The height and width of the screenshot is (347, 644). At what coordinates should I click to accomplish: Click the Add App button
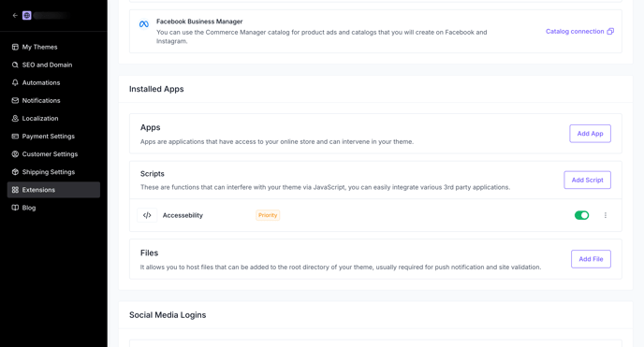click(x=591, y=134)
